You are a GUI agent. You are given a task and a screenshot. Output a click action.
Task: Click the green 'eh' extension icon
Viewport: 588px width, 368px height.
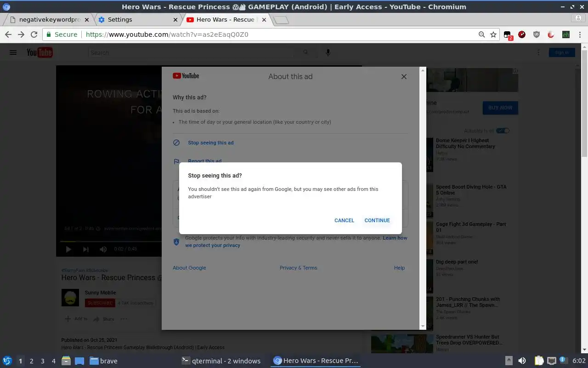[566, 34]
